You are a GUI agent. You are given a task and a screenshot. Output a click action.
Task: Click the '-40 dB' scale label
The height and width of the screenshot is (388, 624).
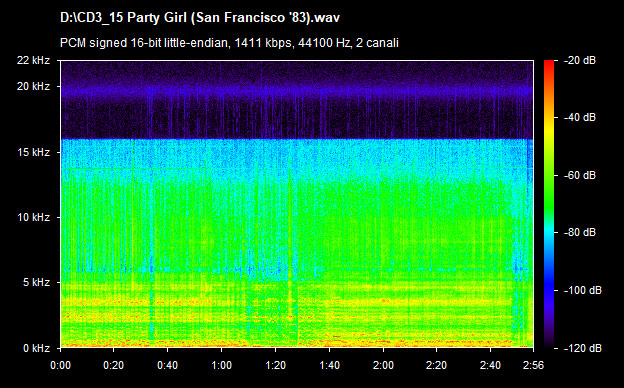[580, 117]
